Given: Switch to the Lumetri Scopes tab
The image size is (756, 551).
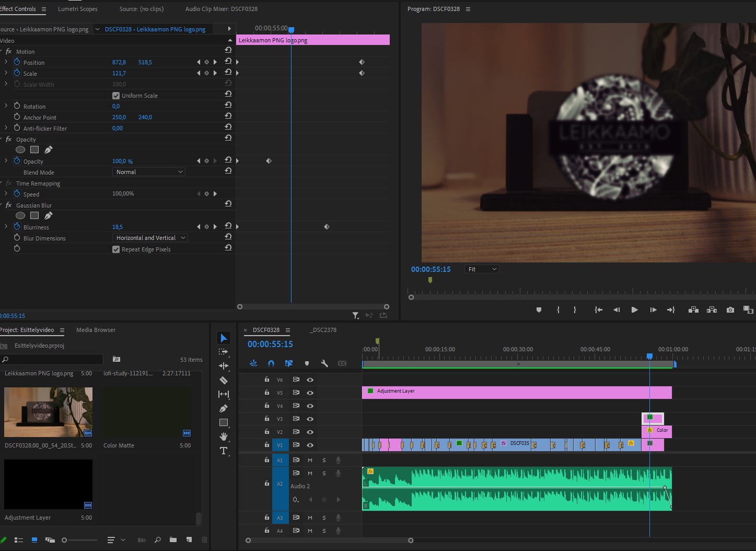Looking at the screenshot, I should pos(78,9).
